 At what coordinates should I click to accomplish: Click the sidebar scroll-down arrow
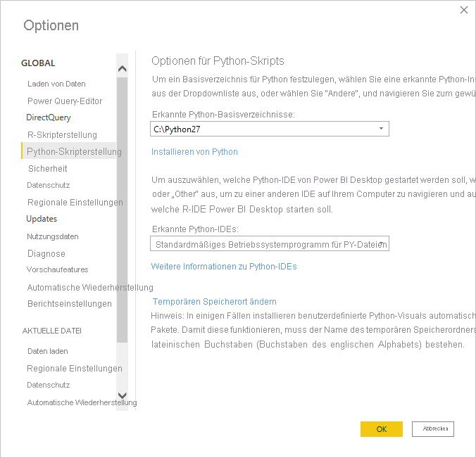pyautogui.click(x=122, y=395)
